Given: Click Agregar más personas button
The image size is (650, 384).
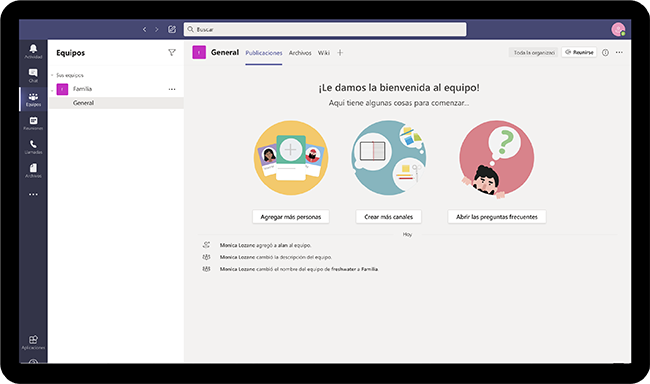Looking at the screenshot, I should tap(291, 217).
